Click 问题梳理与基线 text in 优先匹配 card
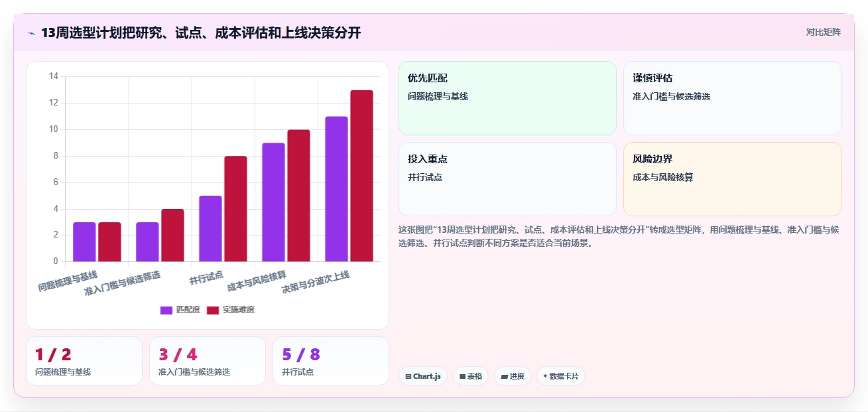 tap(438, 96)
